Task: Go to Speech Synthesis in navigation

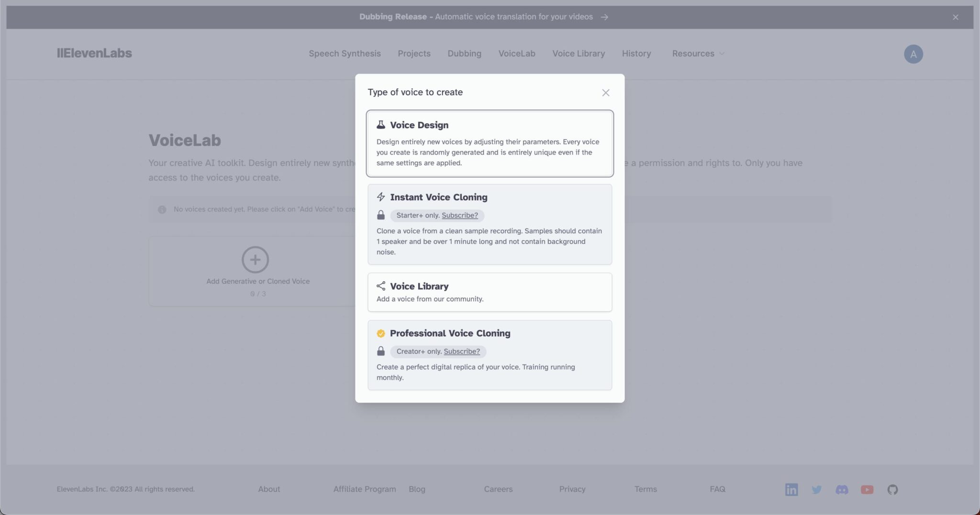Action: pyautogui.click(x=345, y=54)
